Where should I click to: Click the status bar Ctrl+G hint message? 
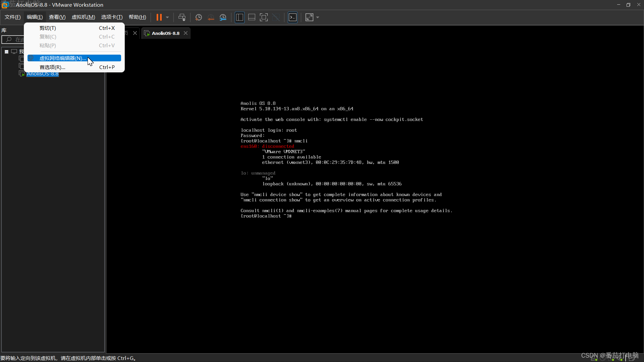coord(68,358)
